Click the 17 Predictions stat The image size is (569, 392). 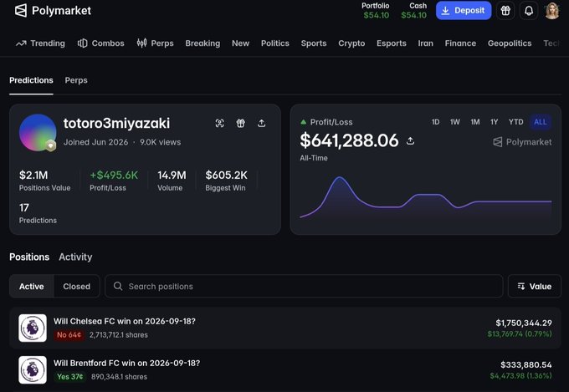pyautogui.click(x=38, y=213)
